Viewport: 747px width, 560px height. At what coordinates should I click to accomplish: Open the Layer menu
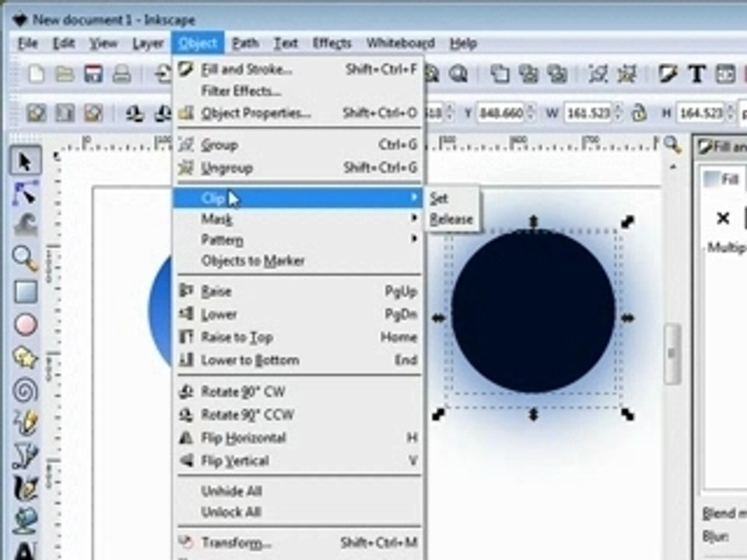point(148,44)
